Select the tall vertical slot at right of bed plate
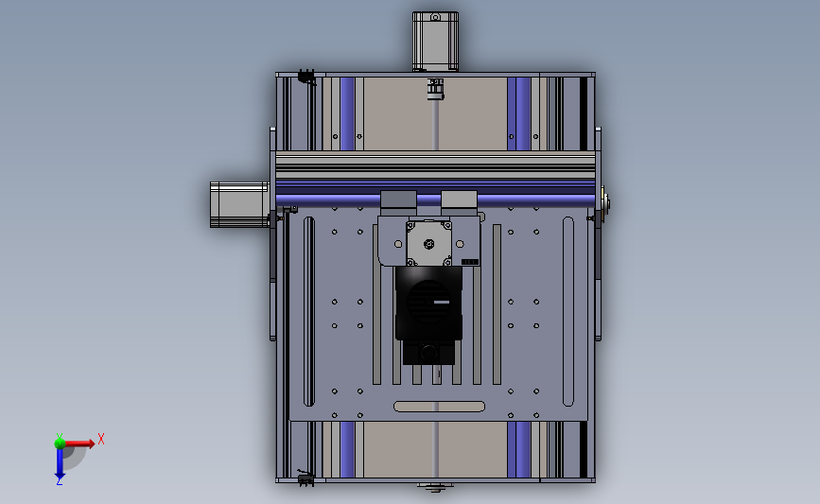 pyautogui.click(x=567, y=312)
